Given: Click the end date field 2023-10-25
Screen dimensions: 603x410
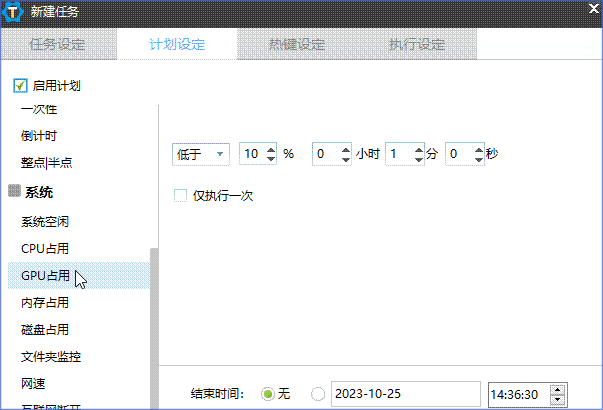Looking at the screenshot, I should (406, 394).
